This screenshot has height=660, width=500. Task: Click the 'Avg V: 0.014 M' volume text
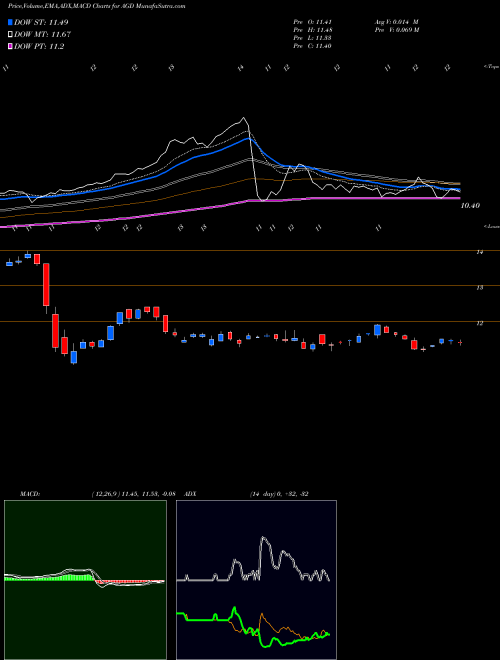(x=396, y=22)
